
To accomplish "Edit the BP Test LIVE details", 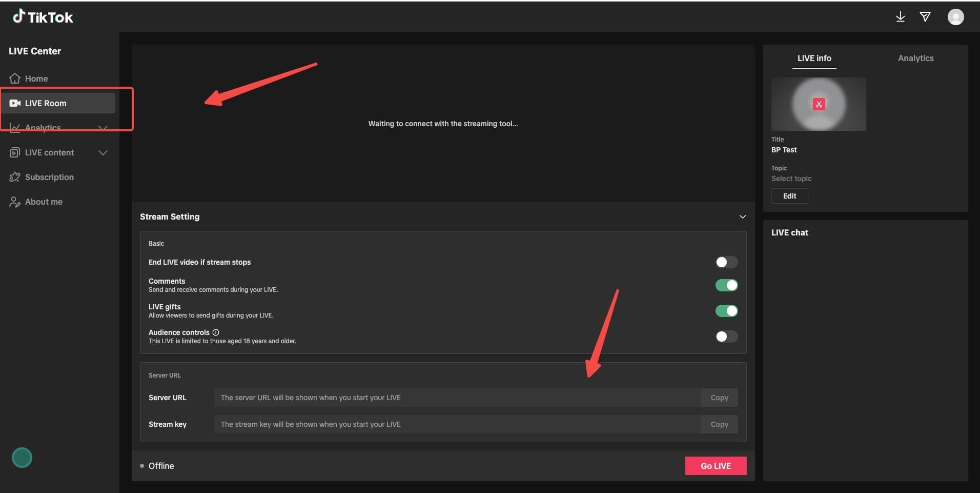I will 789,196.
